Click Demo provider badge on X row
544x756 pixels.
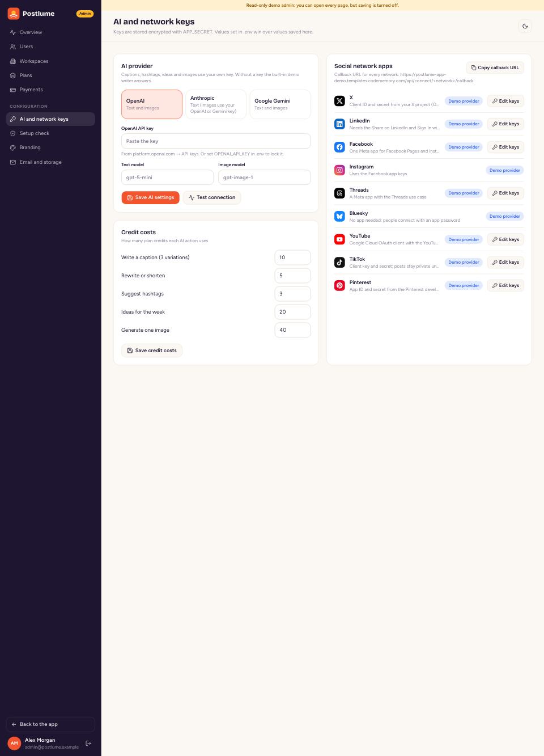[x=464, y=101]
